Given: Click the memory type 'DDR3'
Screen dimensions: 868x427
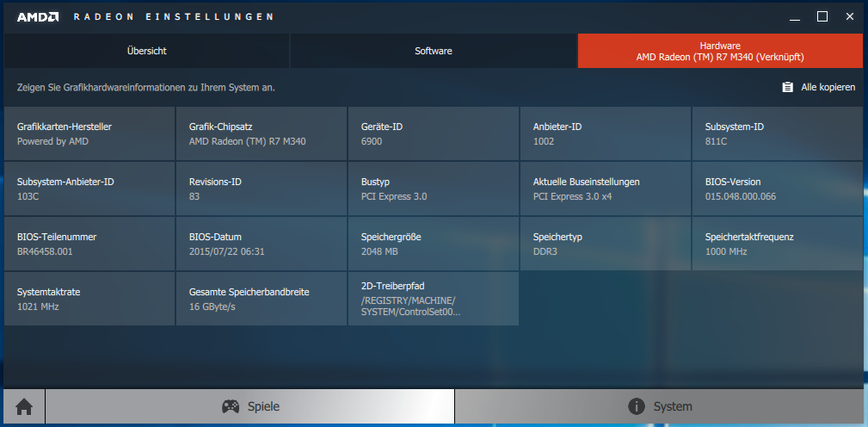Looking at the screenshot, I should point(545,251).
